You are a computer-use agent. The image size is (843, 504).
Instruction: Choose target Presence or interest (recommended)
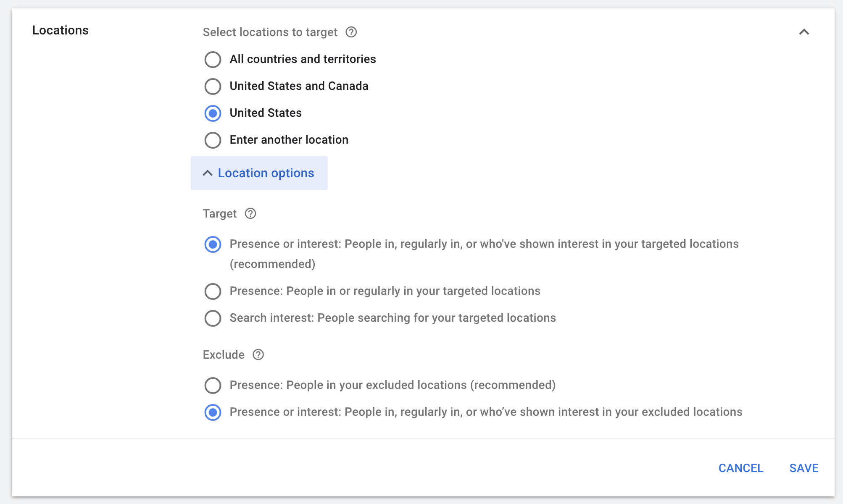[213, 244]
